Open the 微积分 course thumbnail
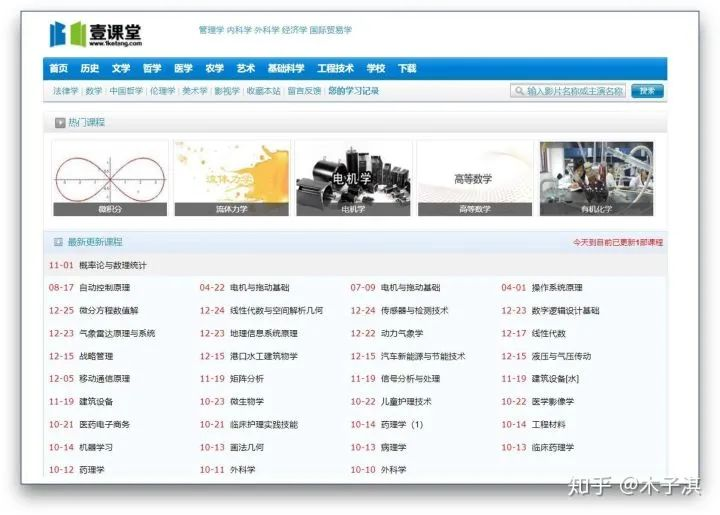Screen dimensions: 720x515 point(110,179)
